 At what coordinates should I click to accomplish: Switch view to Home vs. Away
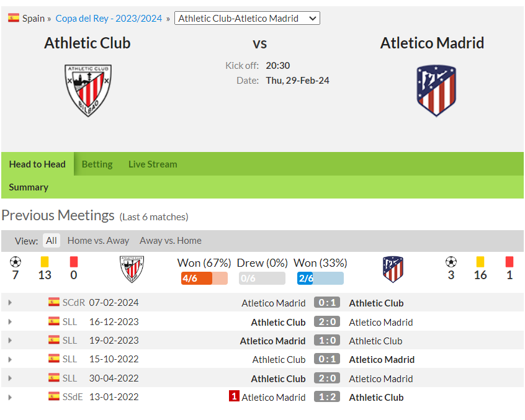(x=98, y=241)
